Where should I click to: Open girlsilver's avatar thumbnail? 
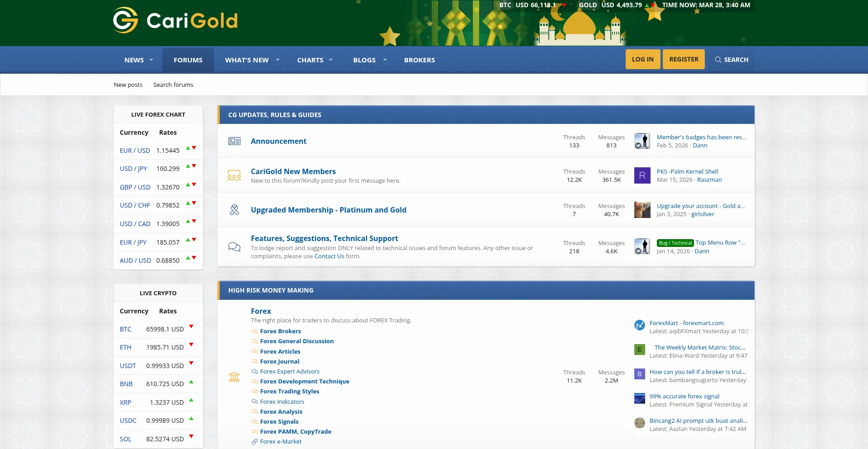click(642, 210)
